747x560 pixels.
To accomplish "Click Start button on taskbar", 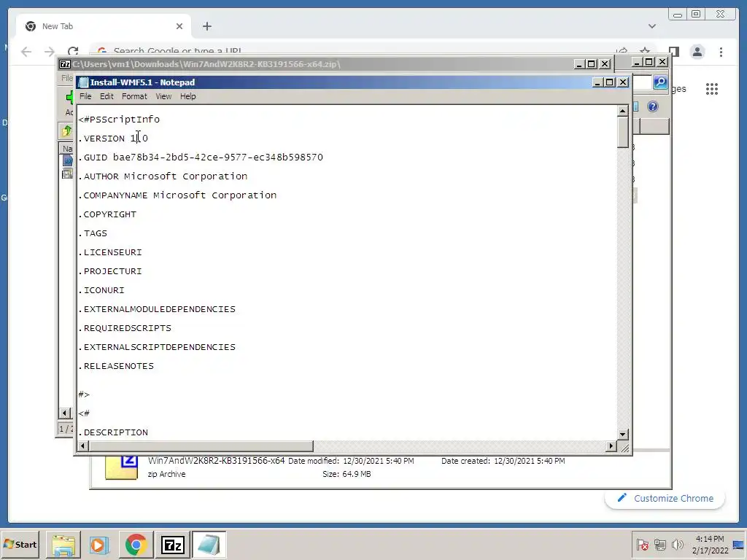I will tap(20, 544).
